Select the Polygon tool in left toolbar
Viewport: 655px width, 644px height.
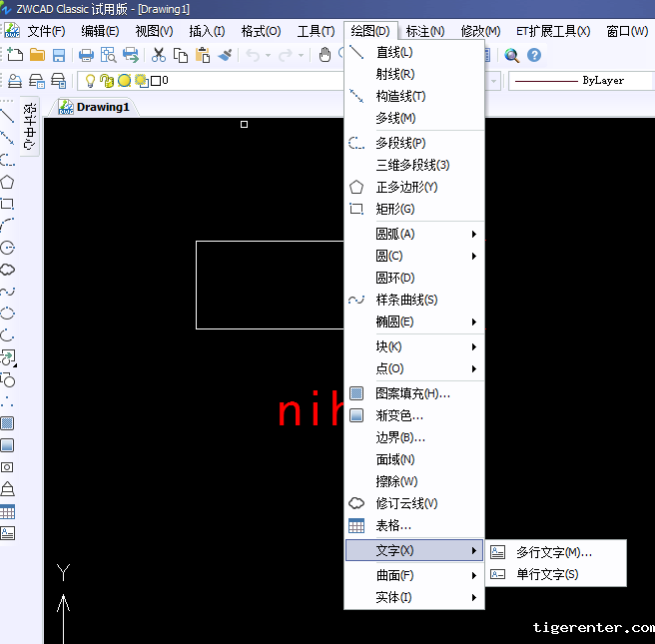click(7, 182)
